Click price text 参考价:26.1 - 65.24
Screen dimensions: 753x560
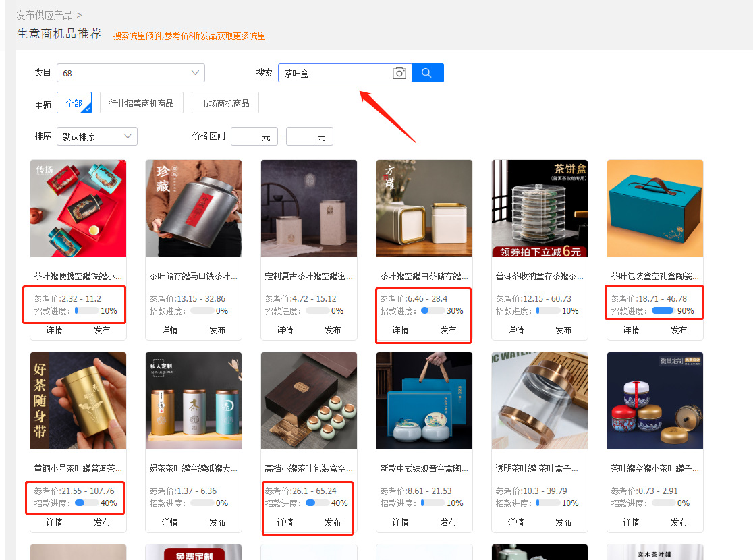pyautogui.click(x=301, y=491)
